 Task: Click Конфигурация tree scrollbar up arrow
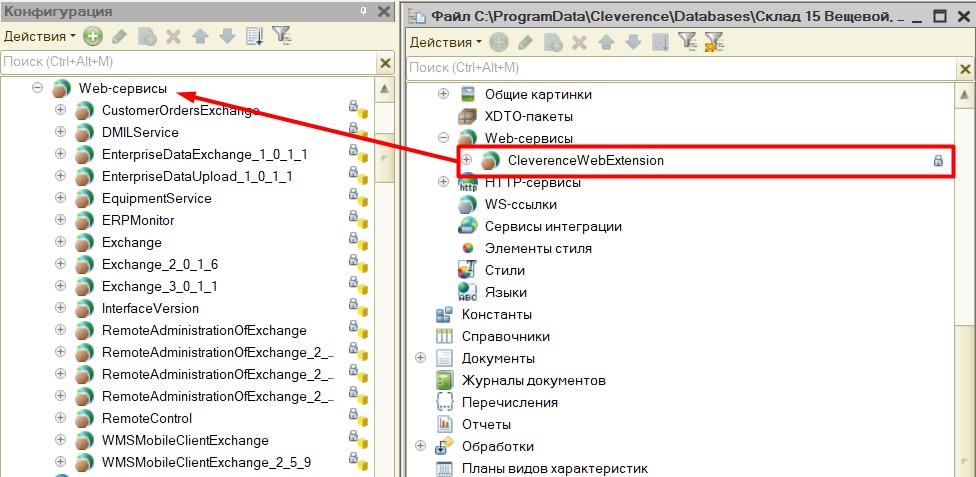384,90
